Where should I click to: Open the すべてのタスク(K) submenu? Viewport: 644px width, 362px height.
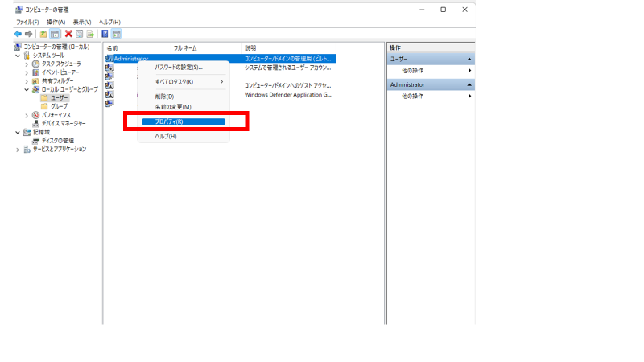[184, 82]
